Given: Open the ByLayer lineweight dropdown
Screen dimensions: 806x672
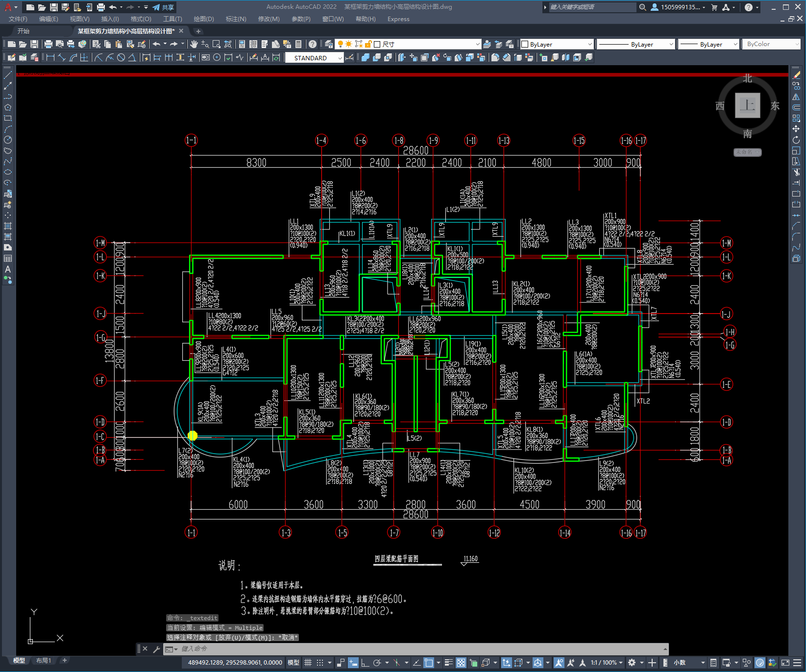Looking at the screenshot, I should point(708,44).
